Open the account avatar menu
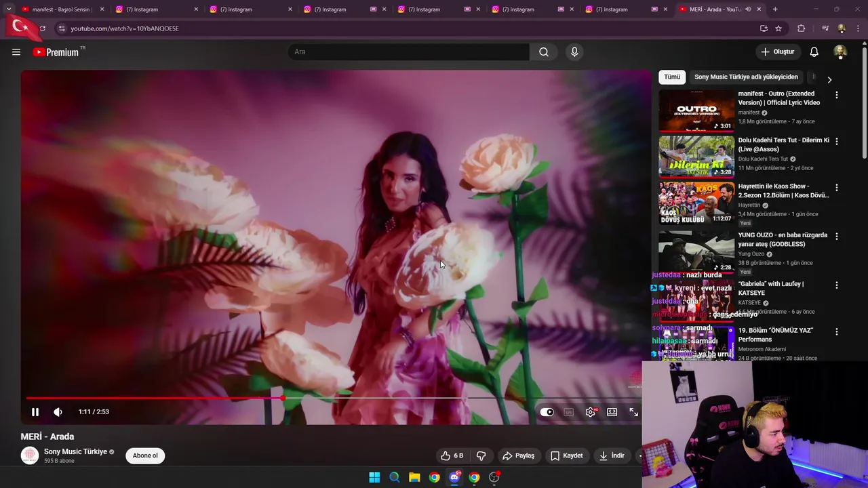Image resolution: width=868 pixels, height=488 pixels. point(840,52)
